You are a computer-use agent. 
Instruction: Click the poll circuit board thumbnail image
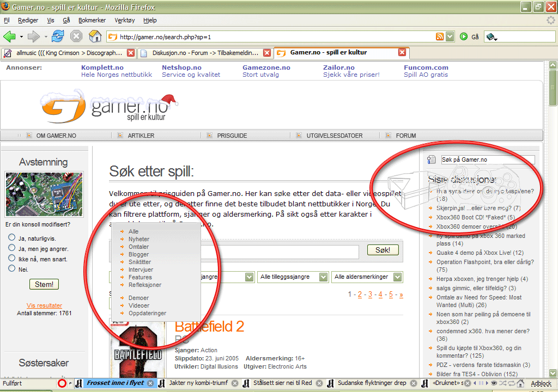[44, 194]
